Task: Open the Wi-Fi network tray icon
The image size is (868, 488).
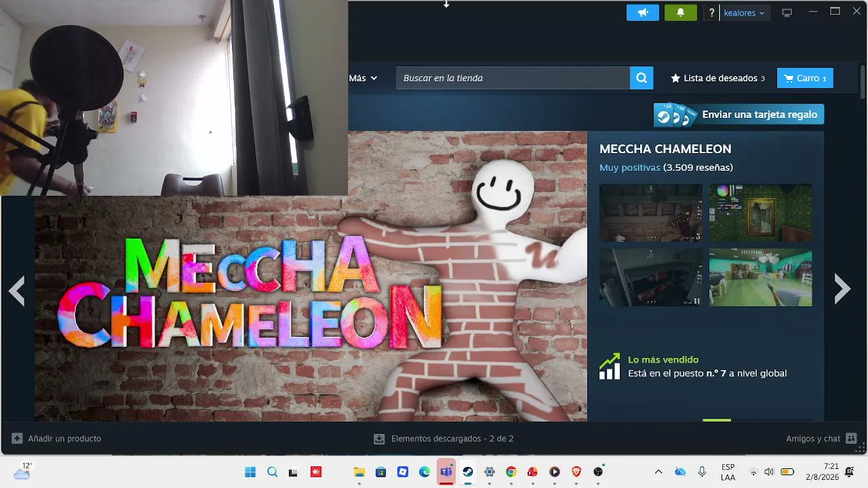Action: tap(753, 472)
